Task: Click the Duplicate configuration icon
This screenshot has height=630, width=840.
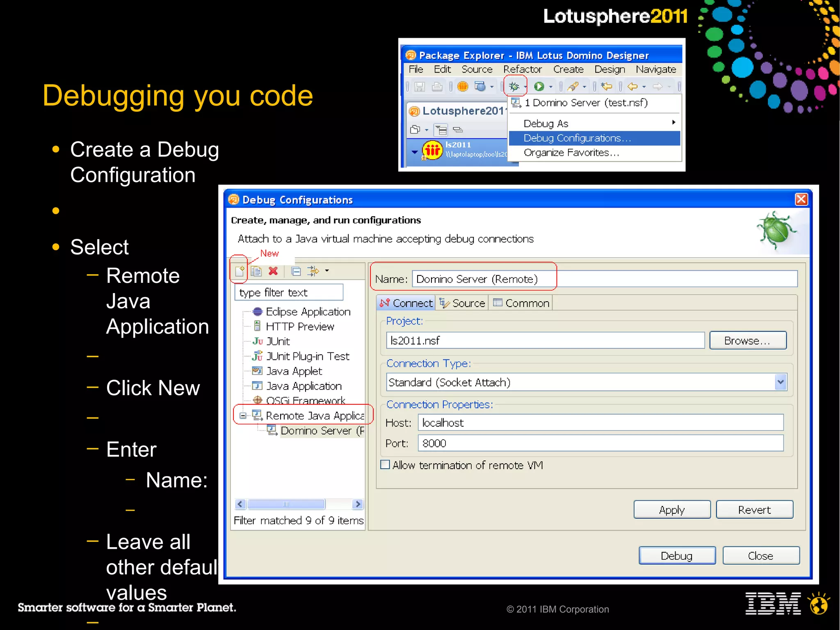Action: click(x=256, y=271)
